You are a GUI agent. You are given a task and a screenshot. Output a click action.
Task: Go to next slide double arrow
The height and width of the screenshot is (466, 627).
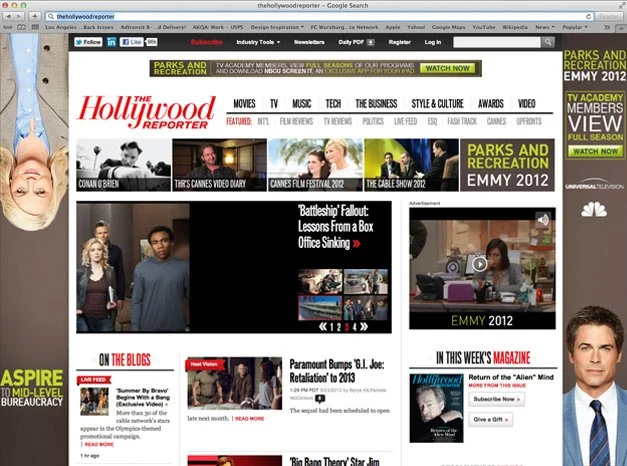tap(364, 327)
